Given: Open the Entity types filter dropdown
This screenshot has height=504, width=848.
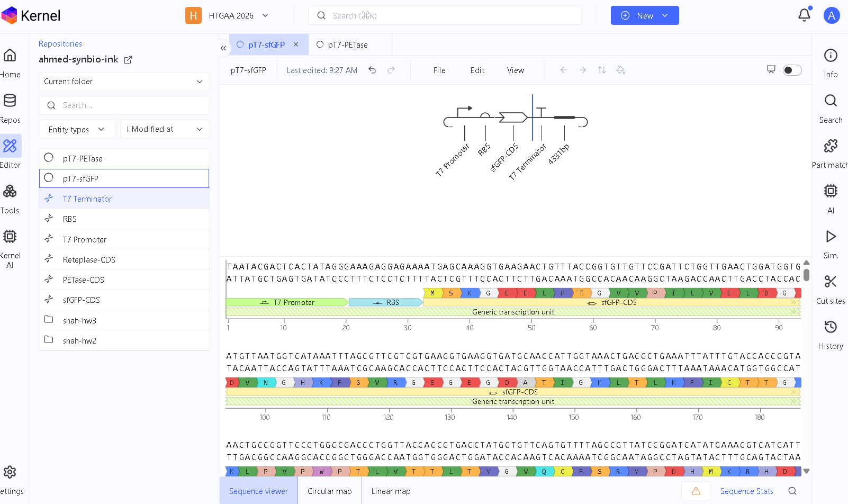Looking at the screenshot, I should click(77, 129).
